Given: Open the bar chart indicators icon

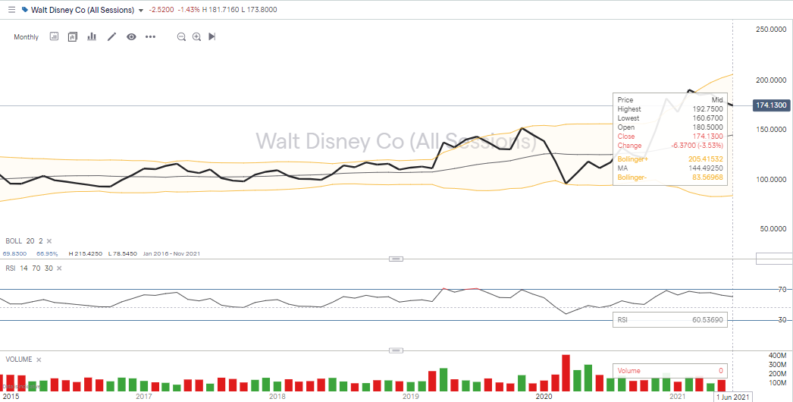Looking at the screenshot, I should click(91, 37).
